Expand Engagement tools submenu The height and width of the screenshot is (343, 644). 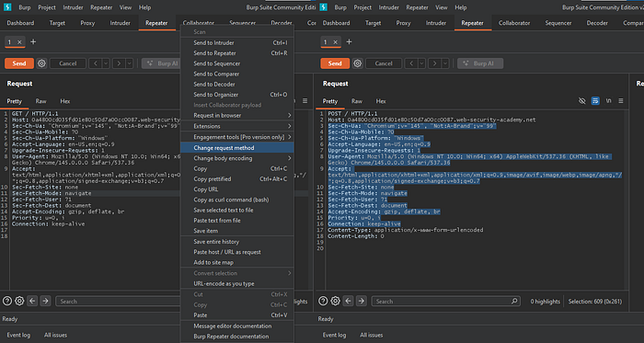pyautogui.click(x=237, y=137)
